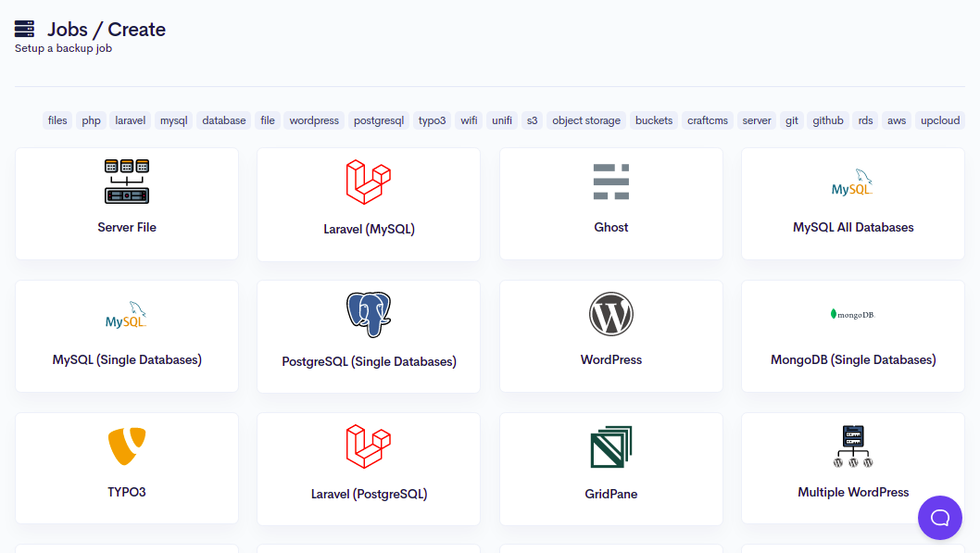Image resolution: width=980 pixels, height=553 pixels.
Task: Filter by the upcloud tag
Action: (940, 120)
